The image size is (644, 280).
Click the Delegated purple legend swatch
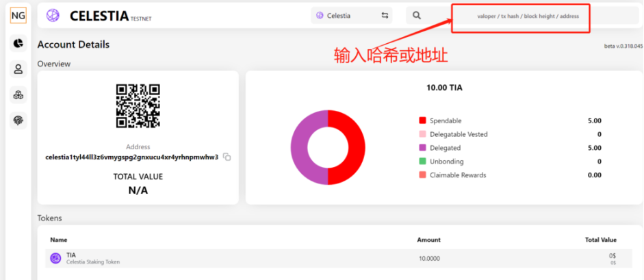(422, 148)
